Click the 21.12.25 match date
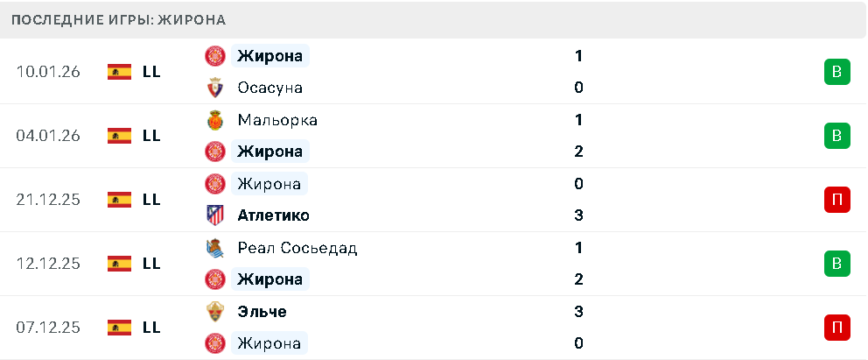Viewport: 868px width, 360px height. click(x=48, y=200)
